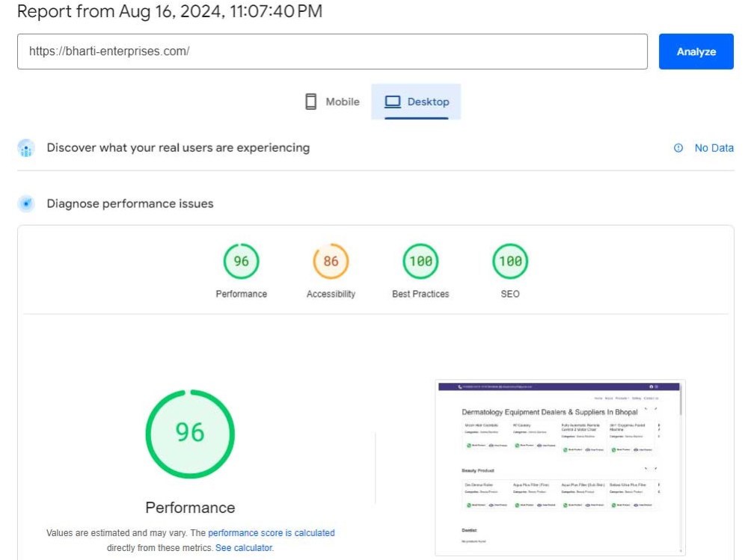This screenshot has width=748, height=560.
Task: Click Discover what your real users are experiencing
Action: [178, 148]
